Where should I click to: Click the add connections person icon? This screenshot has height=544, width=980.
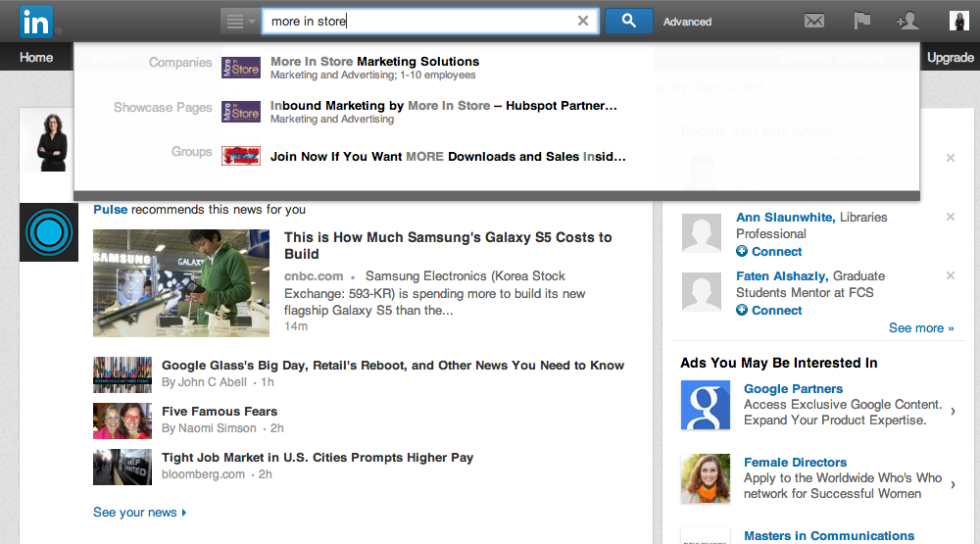tap(906, 22)
